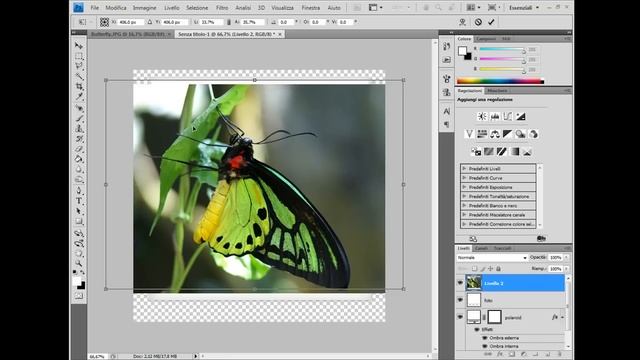640x360 pixels.
Task: Select the Brush tool
Action: pos(79,118)
